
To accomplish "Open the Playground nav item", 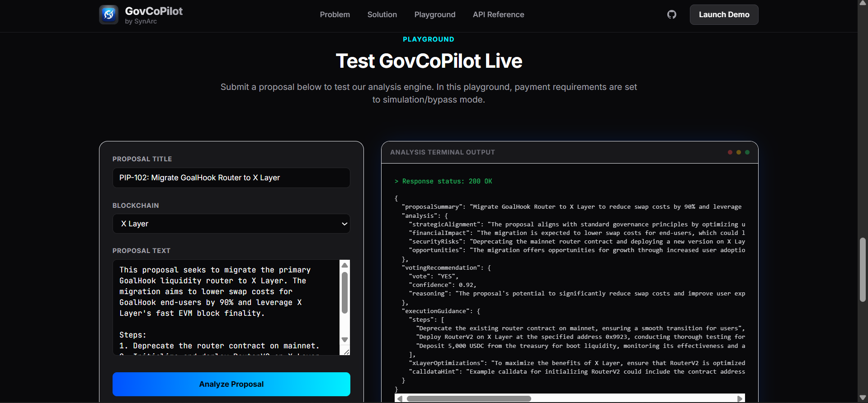I will (435, 14).
